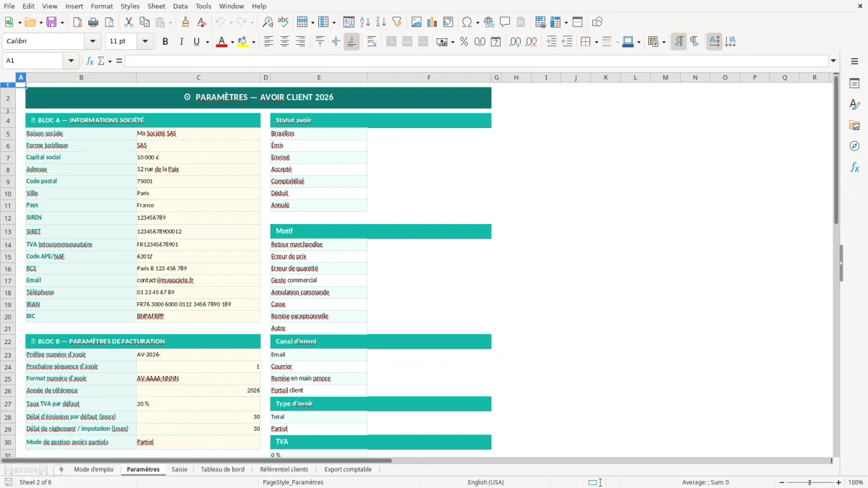Click the Add Decimal Place icon

coord(516,42)
